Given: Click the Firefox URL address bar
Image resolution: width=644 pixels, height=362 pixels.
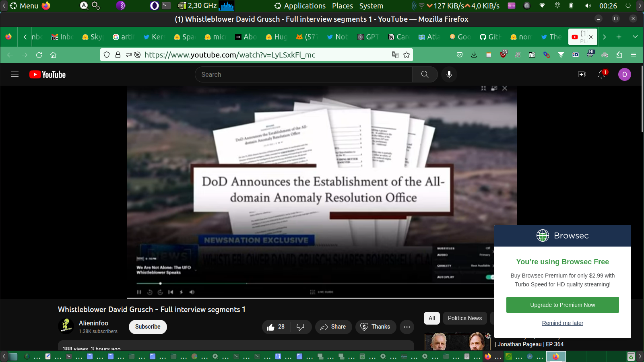Looking at the screenshot, I should click(x=256, y=55).
